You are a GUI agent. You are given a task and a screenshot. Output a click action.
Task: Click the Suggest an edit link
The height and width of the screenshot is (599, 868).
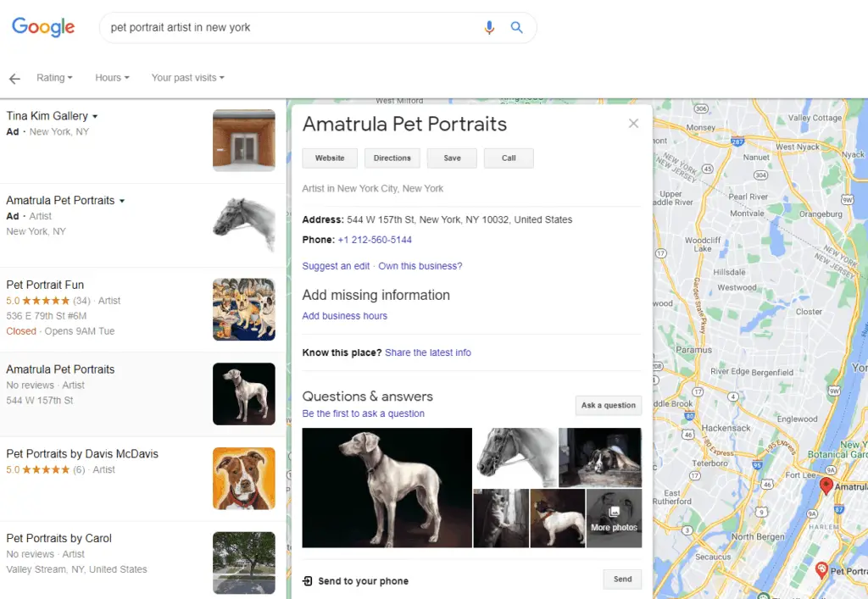point(336,266)
